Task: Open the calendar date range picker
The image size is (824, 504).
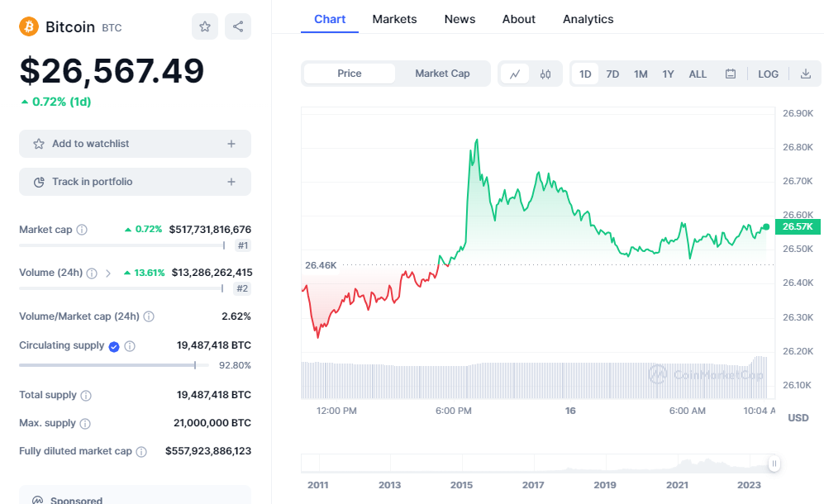Action: [x=731, y=74]
